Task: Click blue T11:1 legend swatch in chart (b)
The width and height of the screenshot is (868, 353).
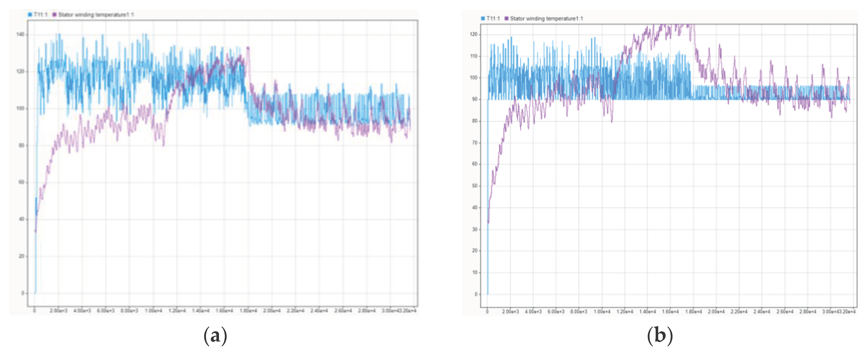Action: 483,19
